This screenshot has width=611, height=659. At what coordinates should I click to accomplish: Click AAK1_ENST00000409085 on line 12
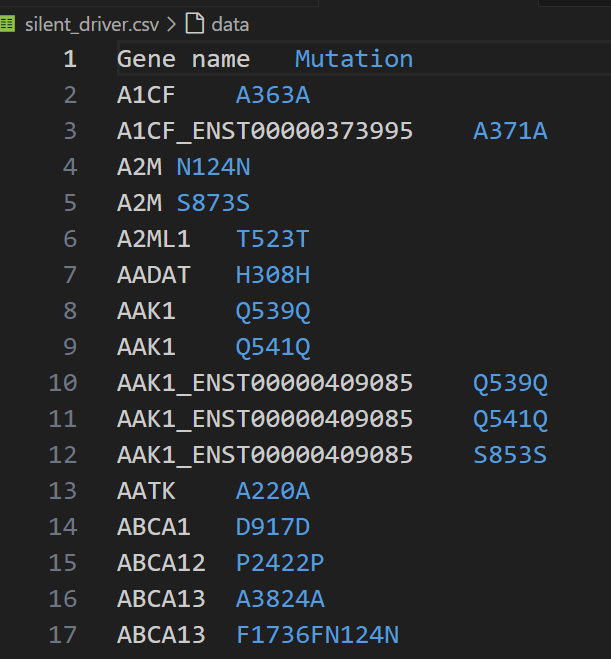click(x=265, y=455)
